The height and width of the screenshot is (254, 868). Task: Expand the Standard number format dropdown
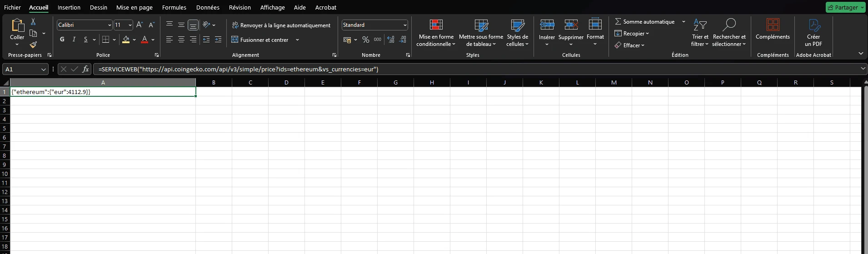pyautogui.click(x=404, y=25)
